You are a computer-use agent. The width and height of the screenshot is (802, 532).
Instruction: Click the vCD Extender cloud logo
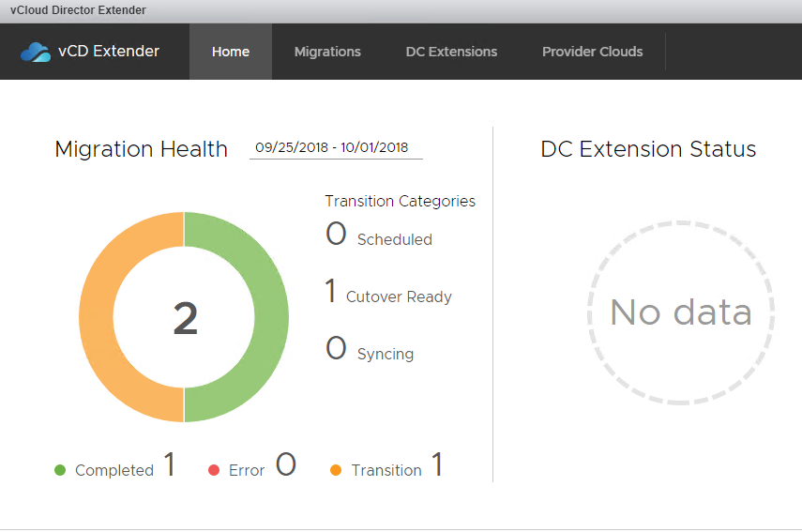click(36, 52)
